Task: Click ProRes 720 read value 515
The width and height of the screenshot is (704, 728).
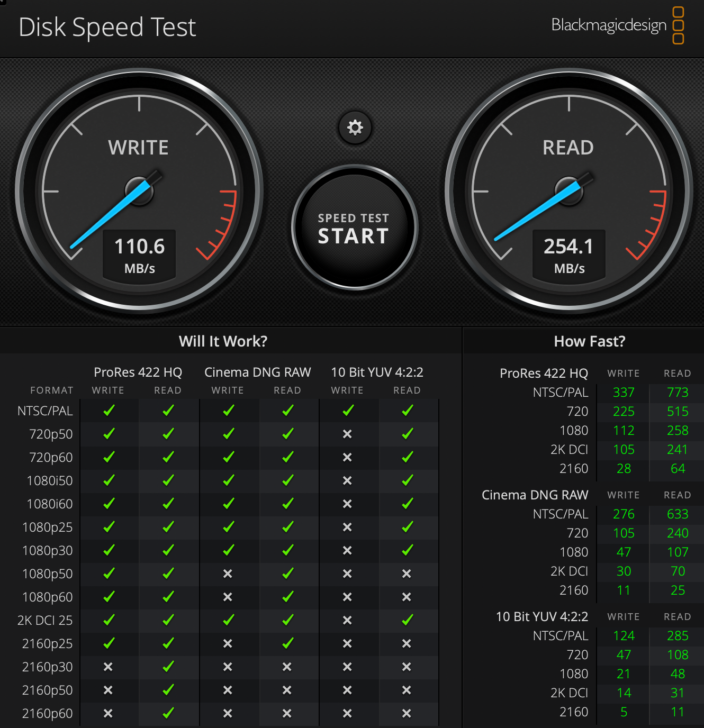Action: [x=678, y=412]
